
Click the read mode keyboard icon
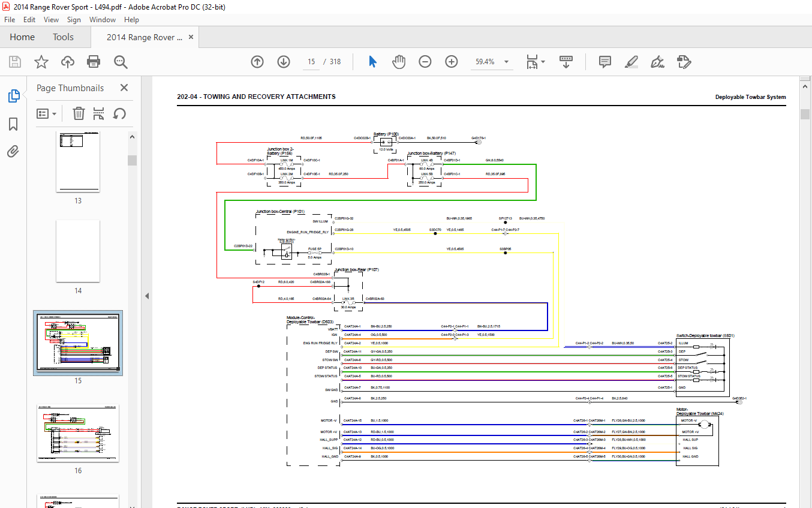566,62
